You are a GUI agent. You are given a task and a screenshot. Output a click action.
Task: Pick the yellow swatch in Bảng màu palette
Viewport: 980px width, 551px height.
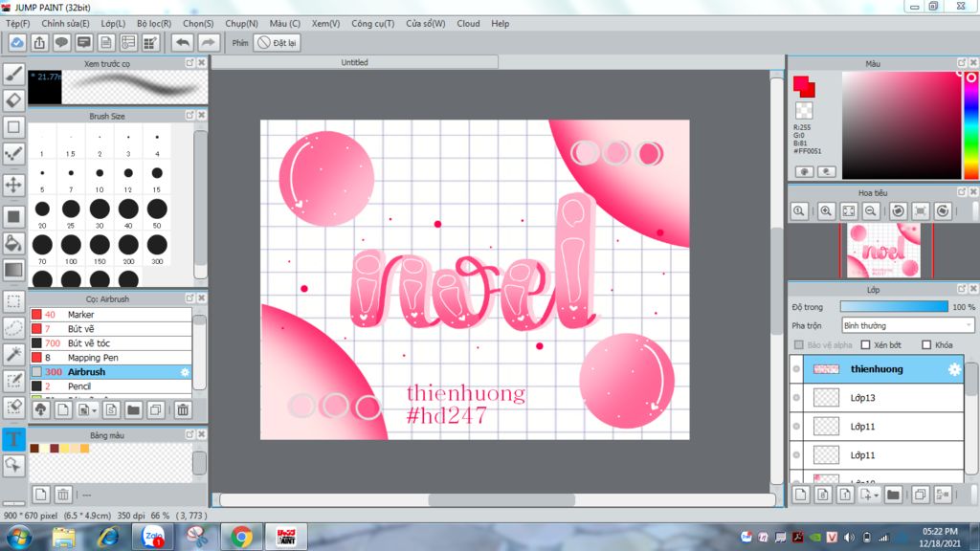click(x=65, y=448)
